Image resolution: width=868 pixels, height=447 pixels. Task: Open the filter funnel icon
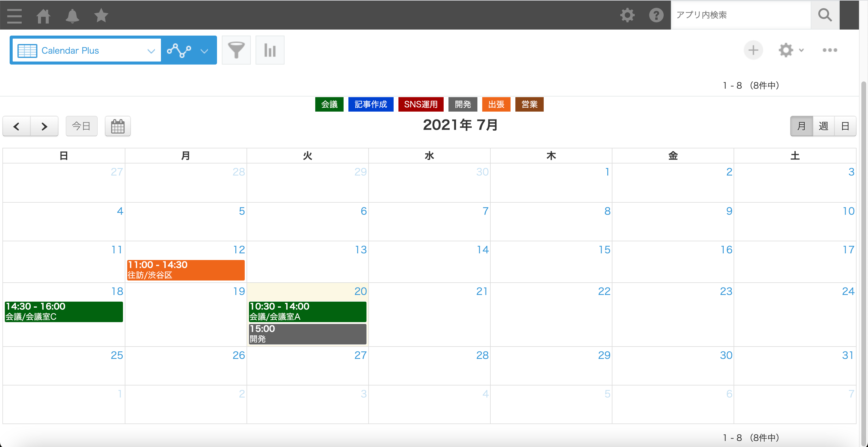[236, 50]
